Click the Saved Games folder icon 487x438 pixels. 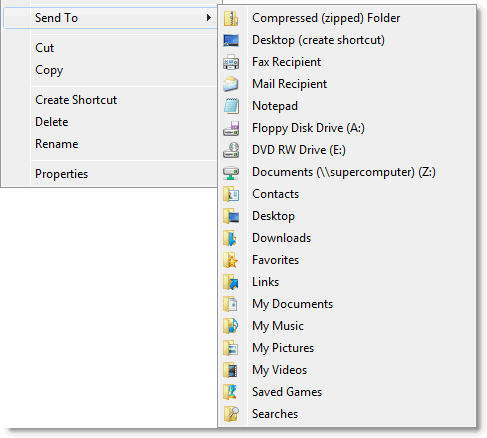pyautogui.click(x=231, y=392)
